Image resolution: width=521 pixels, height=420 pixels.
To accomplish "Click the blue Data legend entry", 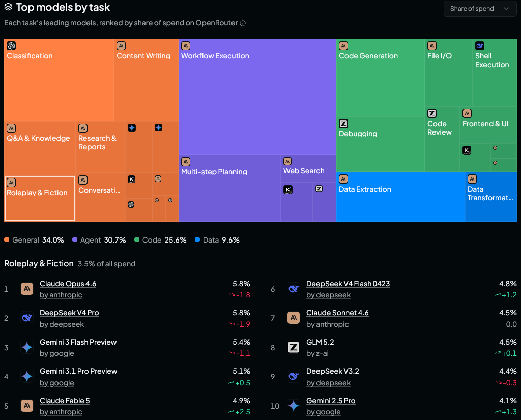I will (x=217, y=239).
